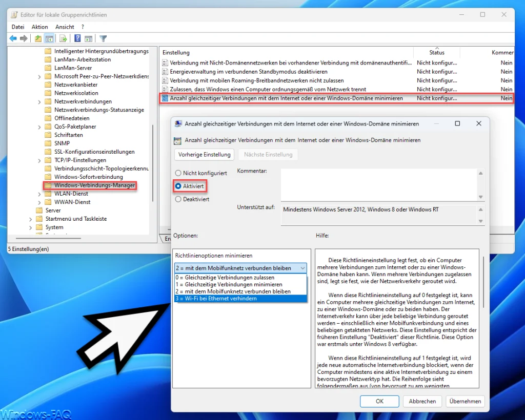The image size is (525, 420).
Task: Click the Group Policy Editor title bar icon
Action: [x=14, y=15]
